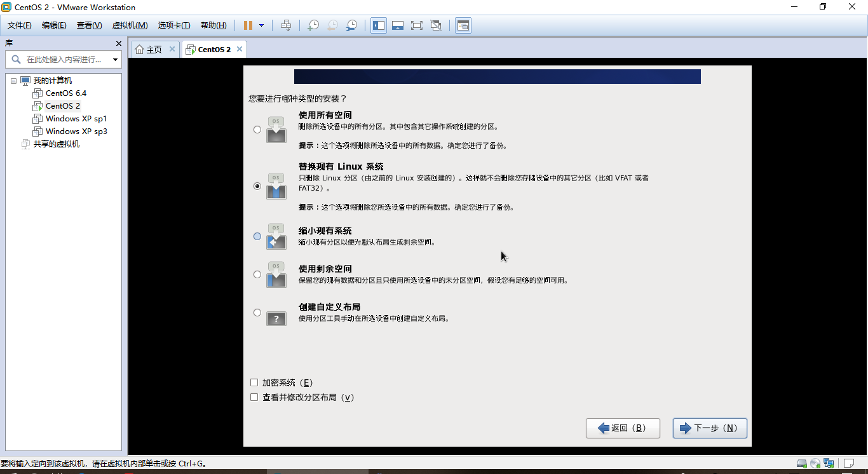868x474 pixels.
Task: Switch to full screen mode icon
Action: tap(416, 25)
